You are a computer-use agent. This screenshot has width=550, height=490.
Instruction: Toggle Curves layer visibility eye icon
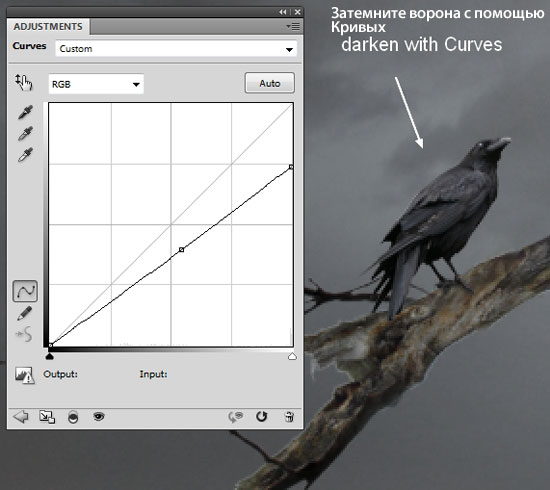coord(99,416)
